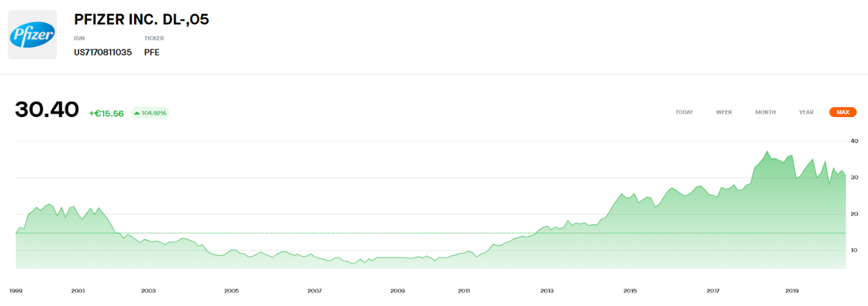Click the 2007 x-axis label

(314, 291)
